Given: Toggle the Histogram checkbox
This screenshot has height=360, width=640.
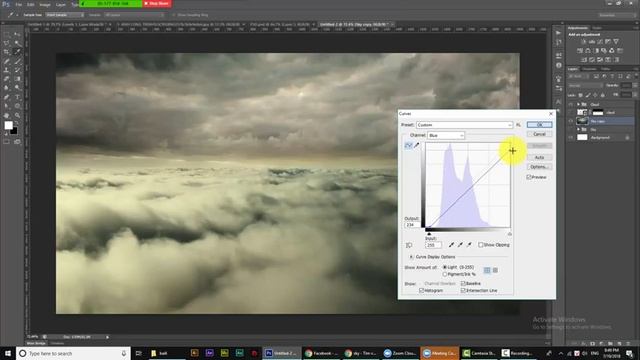Looking at the screenshot, I should [422, 290].
